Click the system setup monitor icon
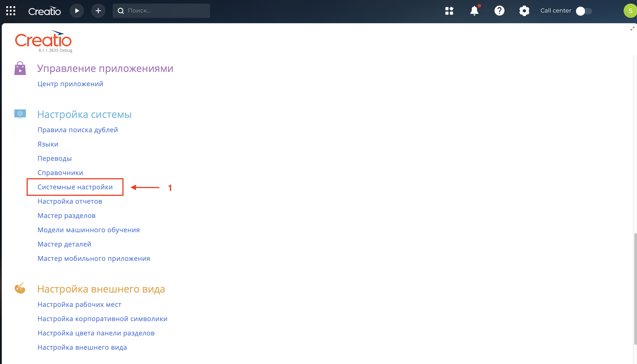Viewport: 637px width, 364px height. click(x=20, y=114)
